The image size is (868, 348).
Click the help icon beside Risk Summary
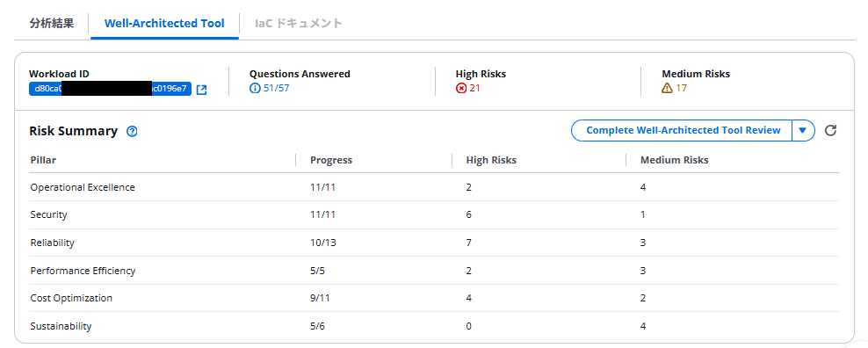click(x=132, y=131)
